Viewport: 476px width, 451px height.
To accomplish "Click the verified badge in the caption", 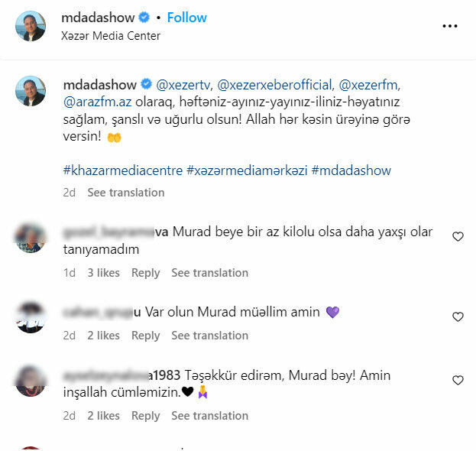I will click(146, 84).
